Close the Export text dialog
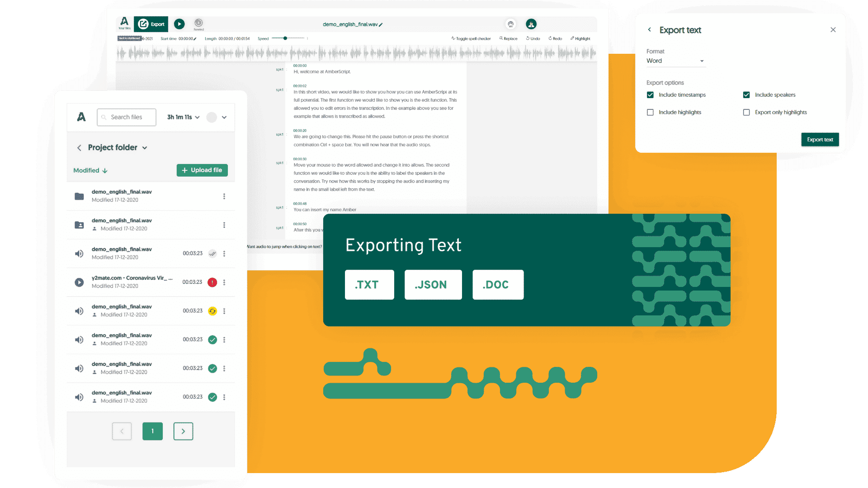Image resolution: width=868 pixels, height=488 pixels. coord(833,29)
